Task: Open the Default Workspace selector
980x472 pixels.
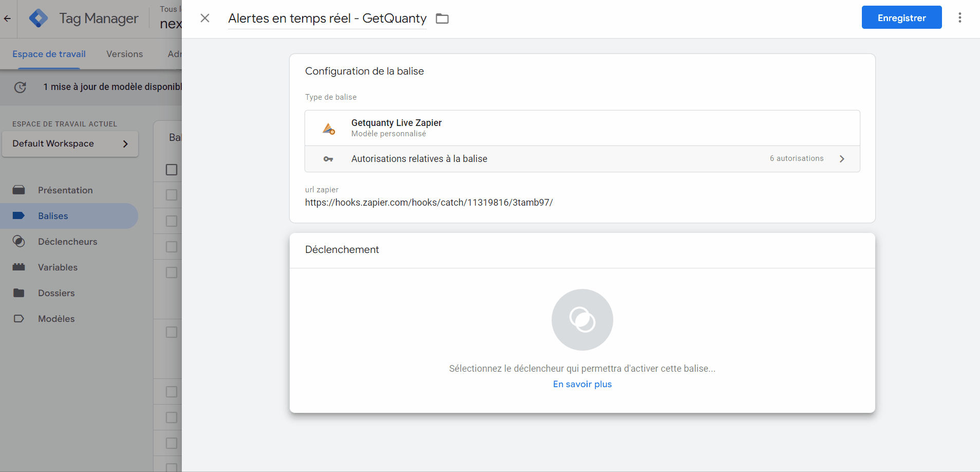Action: (x=70, y=144)
